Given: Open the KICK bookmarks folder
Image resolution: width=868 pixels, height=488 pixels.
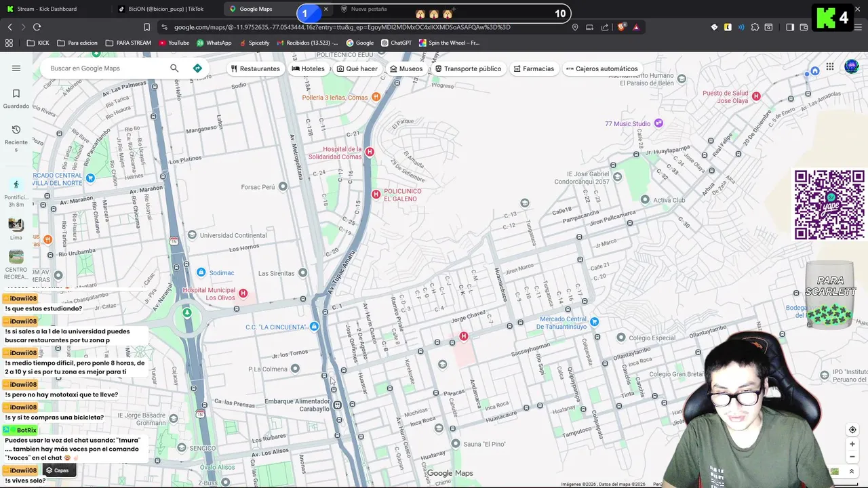Looking at the screenshot, I should [x=37, y=43].
